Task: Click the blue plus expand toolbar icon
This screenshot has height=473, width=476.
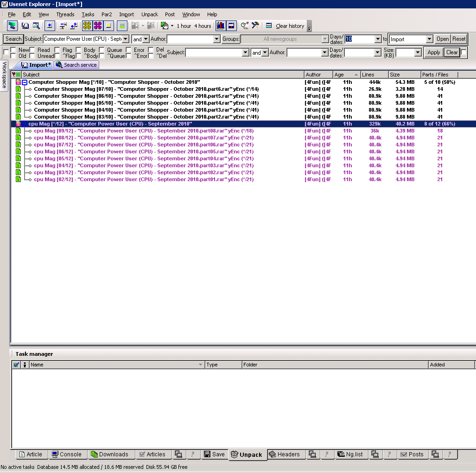Action: click(49, 25)
